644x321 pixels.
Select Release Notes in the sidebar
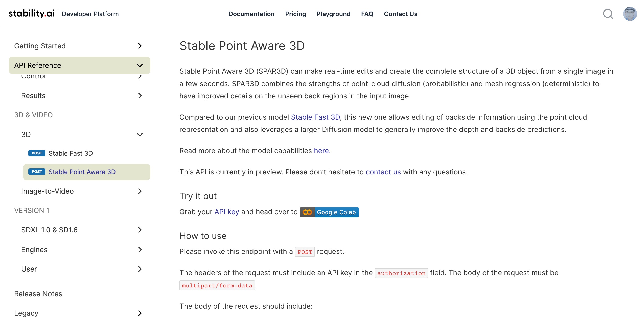pyautogui.click(x=38, y=294)
